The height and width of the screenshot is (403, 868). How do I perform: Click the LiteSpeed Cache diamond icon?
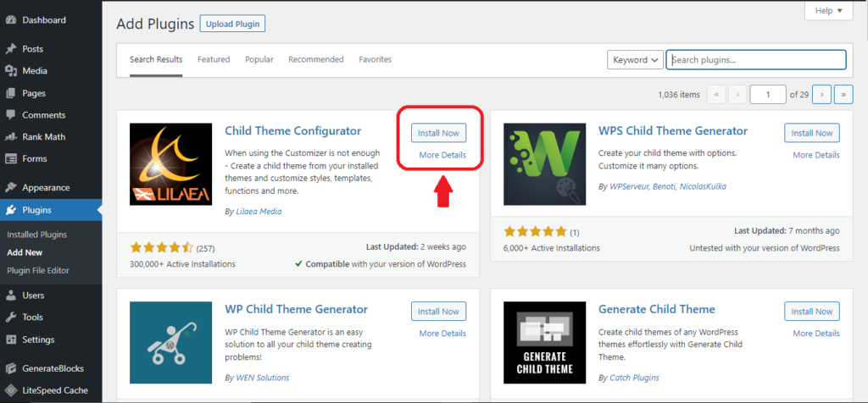[10, 391]
